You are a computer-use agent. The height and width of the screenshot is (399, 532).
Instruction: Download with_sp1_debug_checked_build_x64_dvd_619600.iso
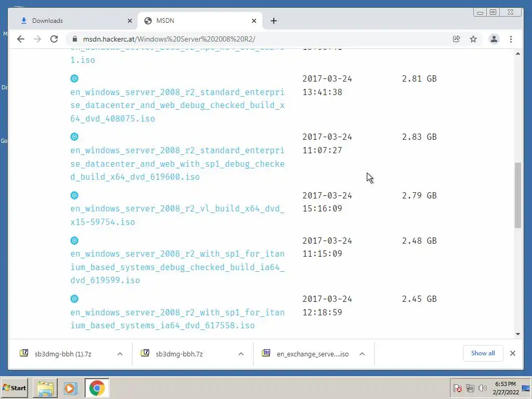click(178, 164)
